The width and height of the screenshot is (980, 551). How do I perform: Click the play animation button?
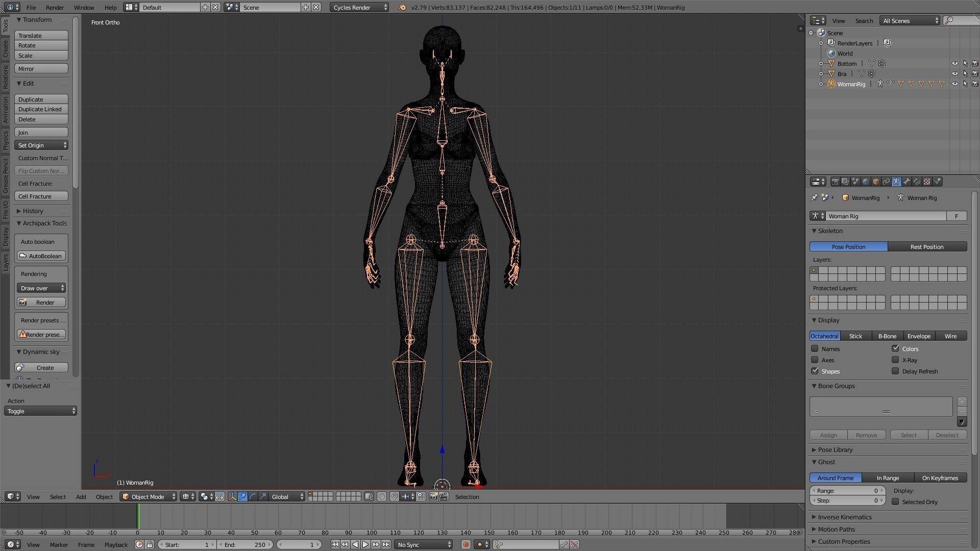365,544
